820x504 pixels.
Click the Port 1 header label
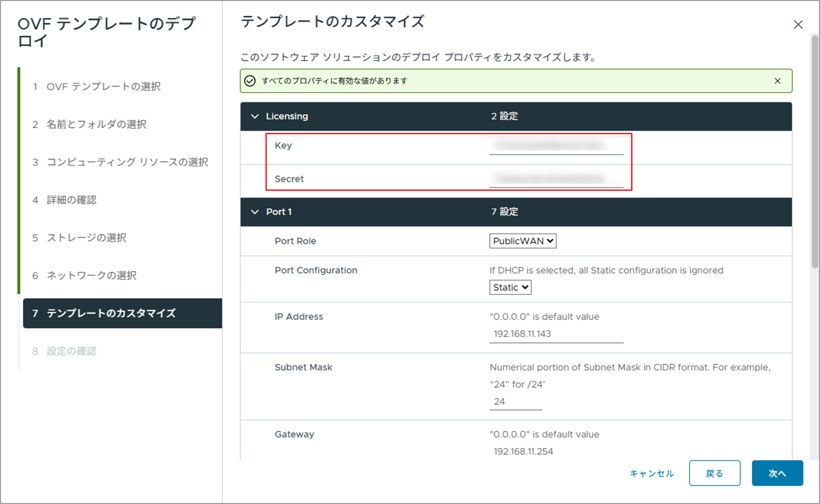tap(279, 212)
